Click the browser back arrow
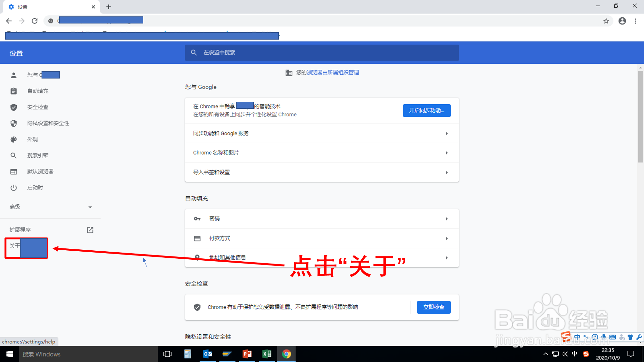 click(9, 21)
